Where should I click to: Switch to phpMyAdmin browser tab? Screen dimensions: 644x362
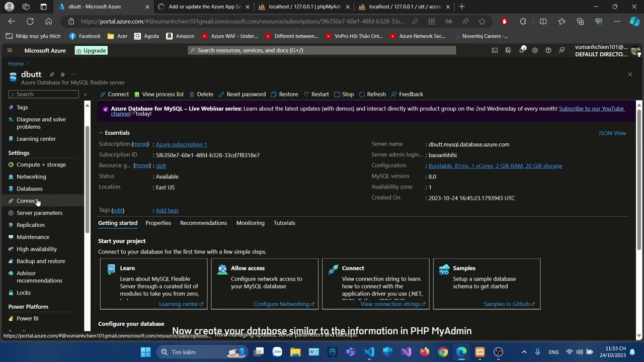click(x=304, y=7)
